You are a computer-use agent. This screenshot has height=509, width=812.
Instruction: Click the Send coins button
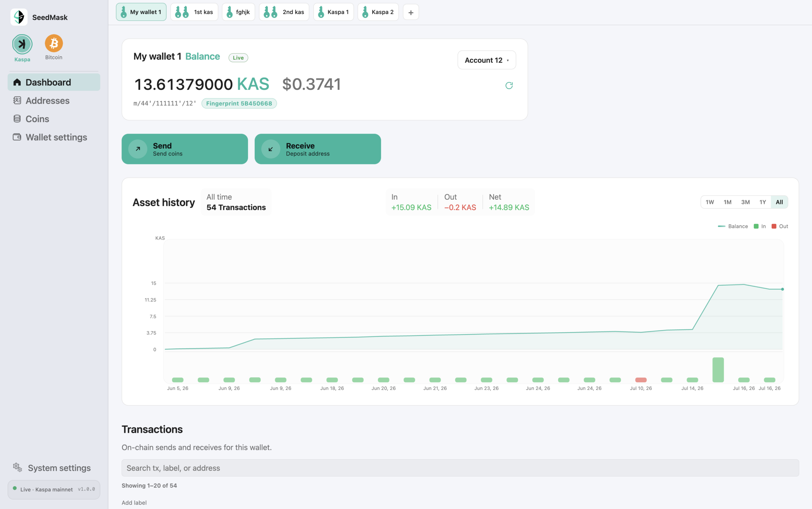click(x=184, y=149)
